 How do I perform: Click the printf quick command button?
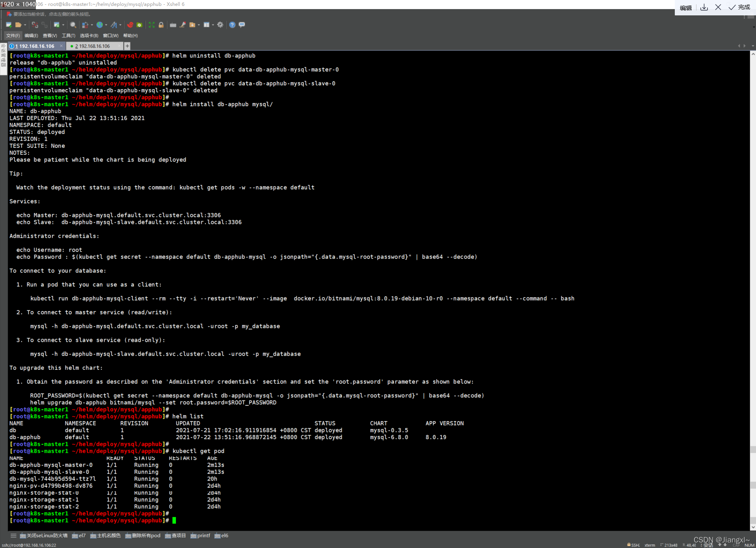point(200,536)
